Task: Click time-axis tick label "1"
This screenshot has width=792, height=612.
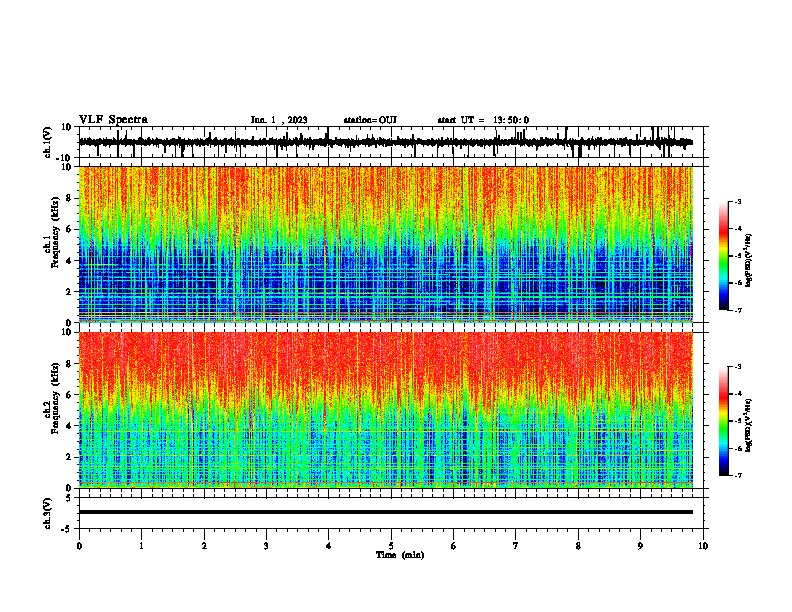Action: tap(141, 546)
